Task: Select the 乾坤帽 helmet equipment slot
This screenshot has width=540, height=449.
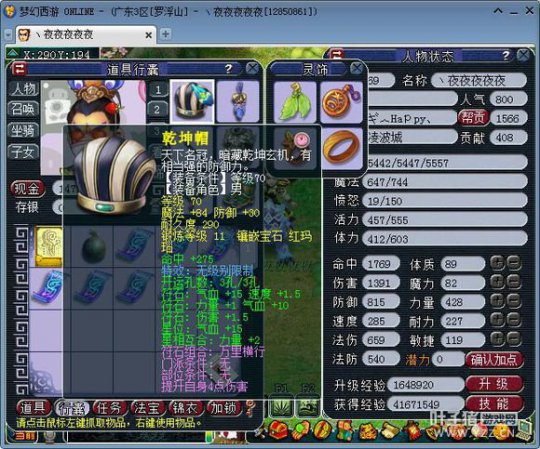Action: click(192, 101)
